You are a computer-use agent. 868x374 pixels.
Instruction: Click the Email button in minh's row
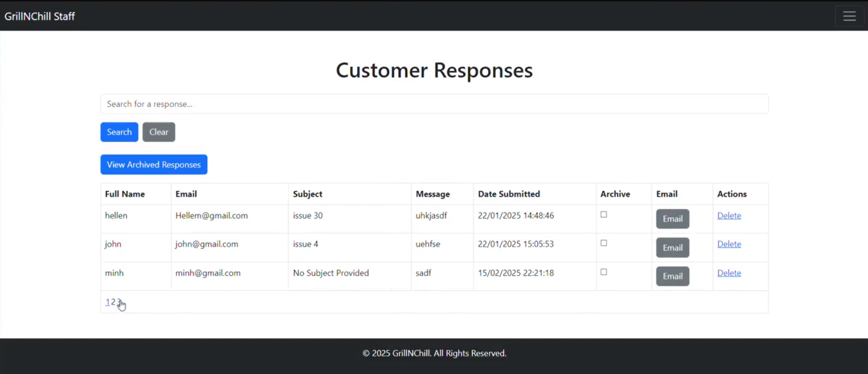click(x=672, y=276)
